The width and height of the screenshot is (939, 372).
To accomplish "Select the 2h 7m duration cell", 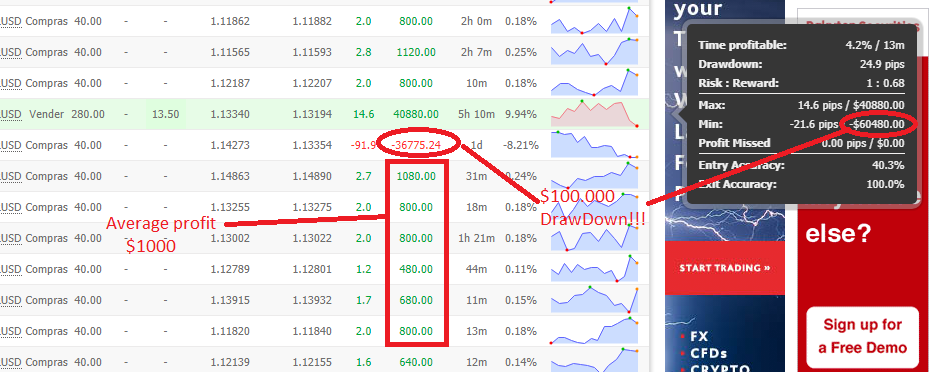I will (477, 52).
